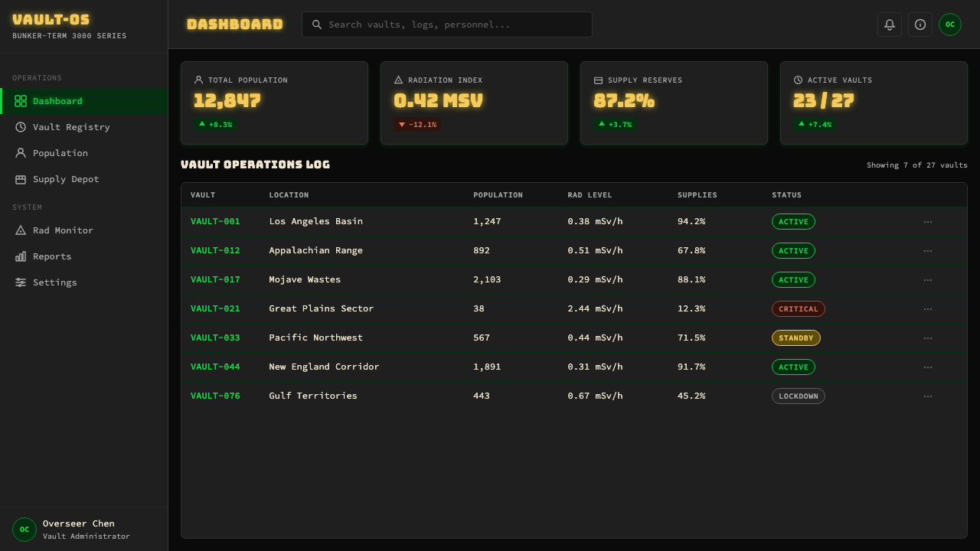
Task: Open the more options for VAULT-001 row
Action: coord(928,222)
